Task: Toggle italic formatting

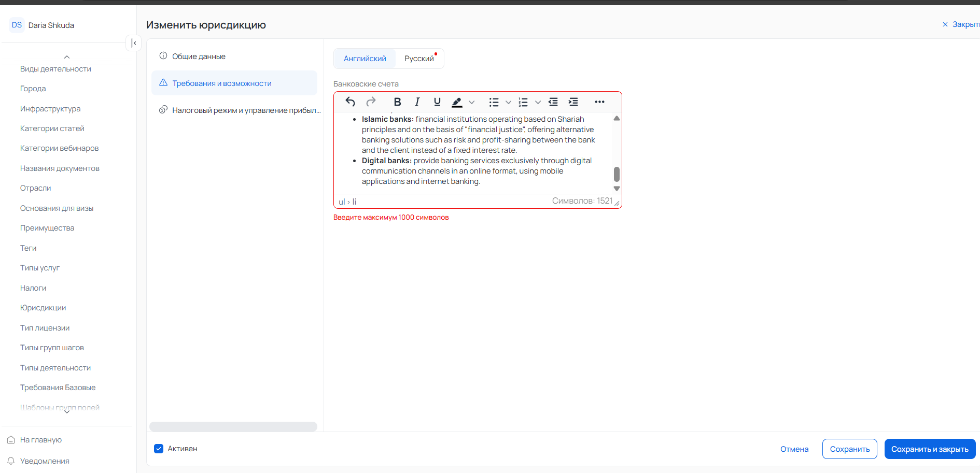Action: tap(417, 102)
